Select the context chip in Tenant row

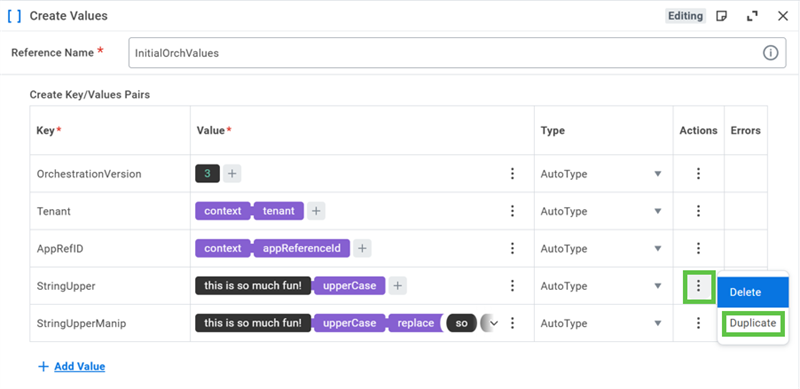[223, 211]
